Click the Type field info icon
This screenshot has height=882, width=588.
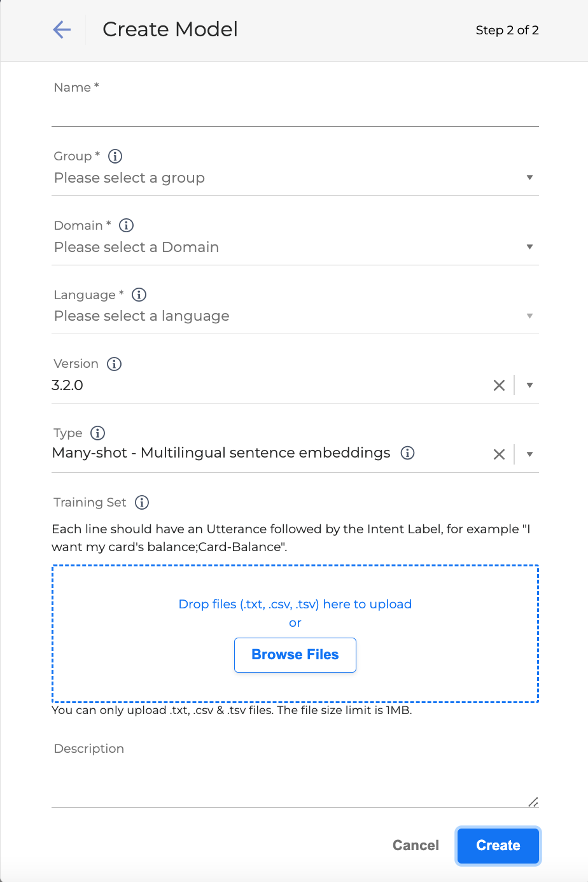pyautogui.click(x=97, y=433)
